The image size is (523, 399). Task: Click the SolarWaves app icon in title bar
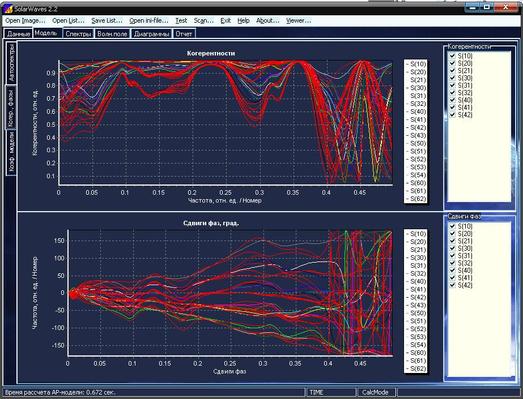click(x=8, y=7)
